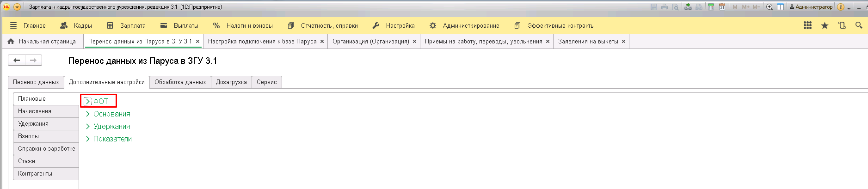Go to the Начальная страница home tab
The width and height of the screenshot is (868, 189).
(x=42, y=42)
